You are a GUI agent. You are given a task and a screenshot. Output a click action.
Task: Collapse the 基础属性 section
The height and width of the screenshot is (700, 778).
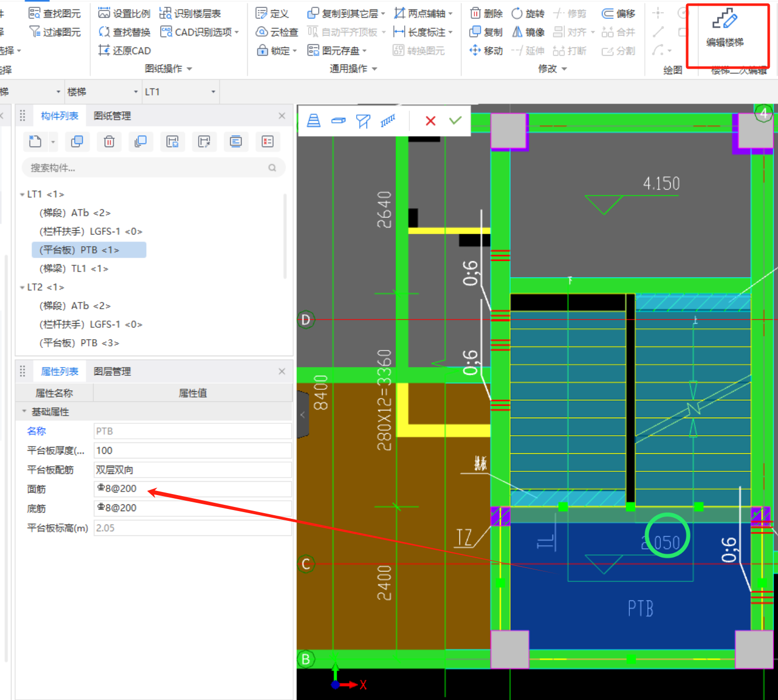tap(24, 411)
